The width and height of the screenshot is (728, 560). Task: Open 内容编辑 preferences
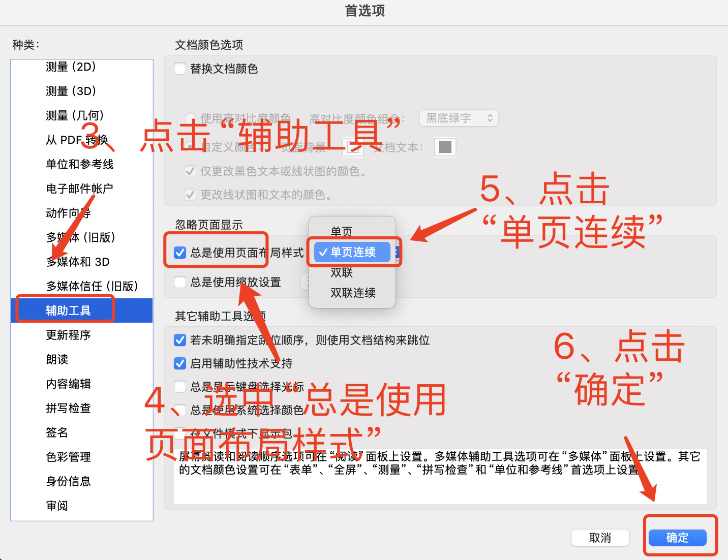[x=82, y=384]
